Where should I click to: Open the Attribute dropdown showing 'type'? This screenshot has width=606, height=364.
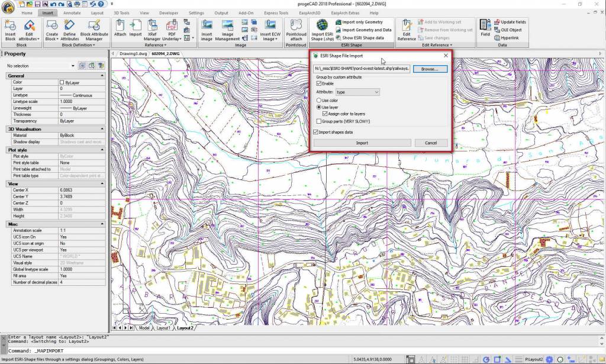point(357,92)
